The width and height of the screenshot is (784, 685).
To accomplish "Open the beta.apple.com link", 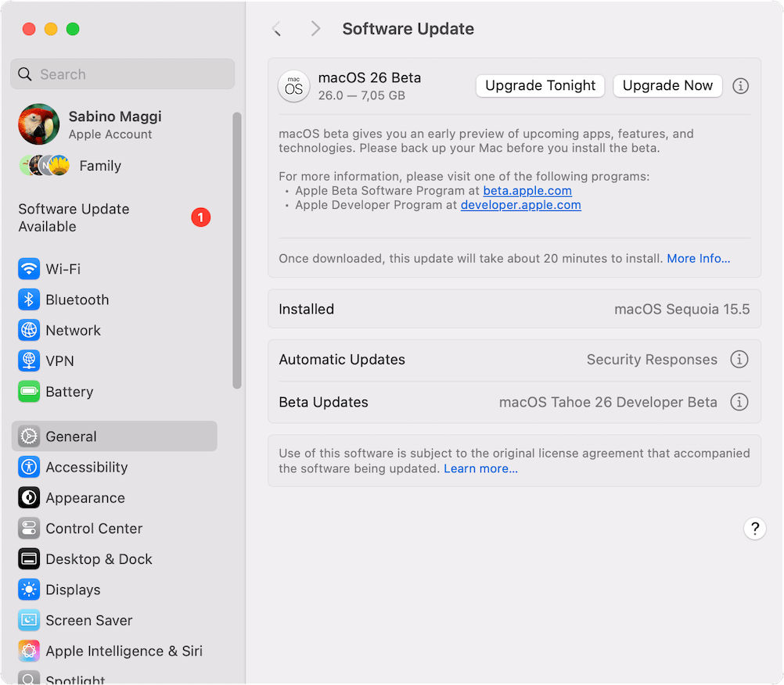I will point(527,191).
